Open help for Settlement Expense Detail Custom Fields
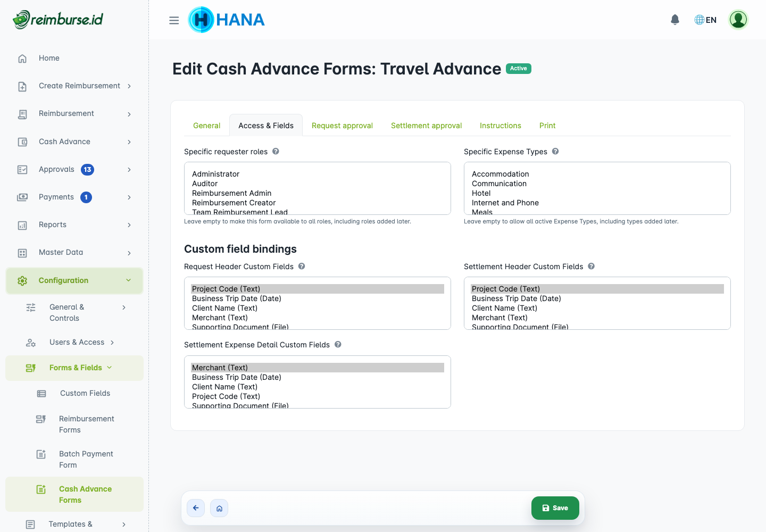This screenshot has width=766, height=532. tap(338, 344)
